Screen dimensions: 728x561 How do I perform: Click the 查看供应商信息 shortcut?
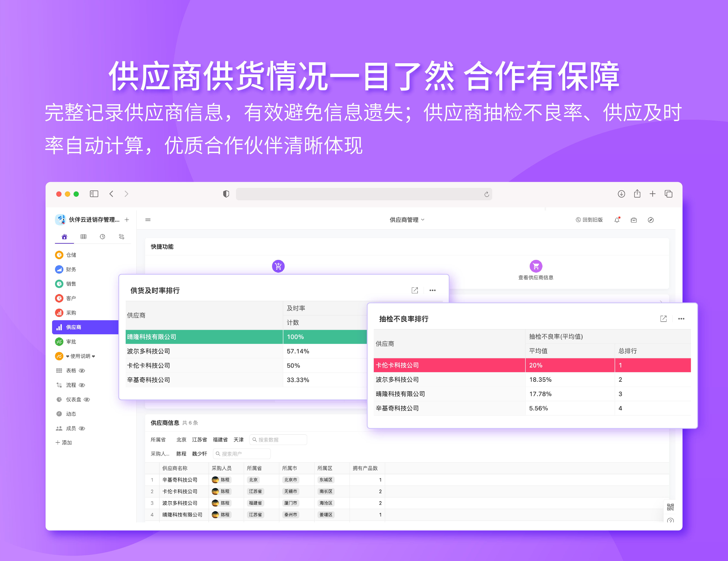point(536,270)
